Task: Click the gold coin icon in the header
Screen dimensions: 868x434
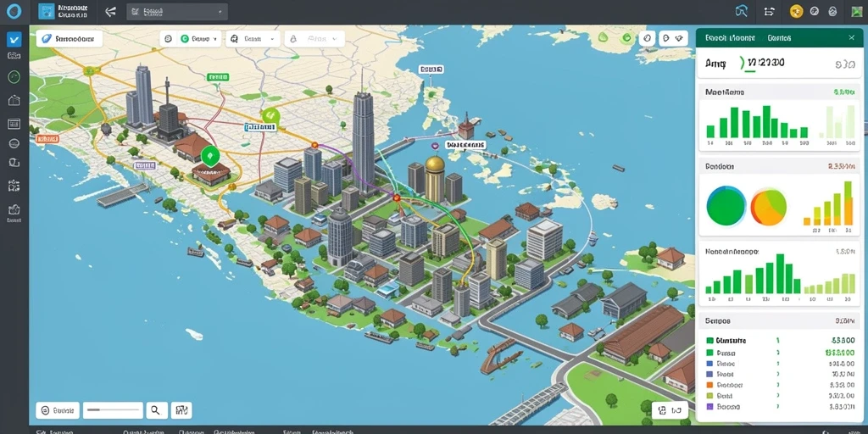Action: [797, 11]
